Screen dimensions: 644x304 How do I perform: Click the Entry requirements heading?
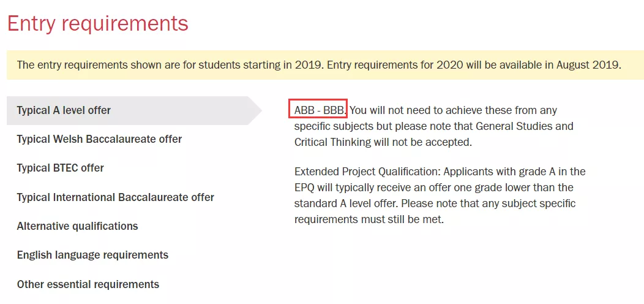97,24
